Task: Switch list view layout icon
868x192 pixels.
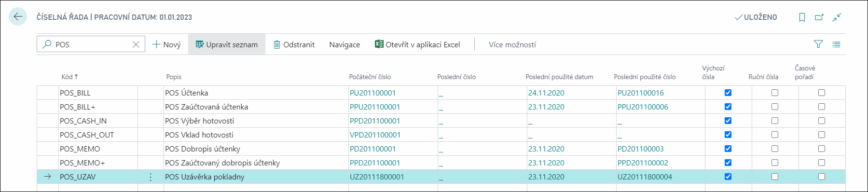Action: coord(836,44)
